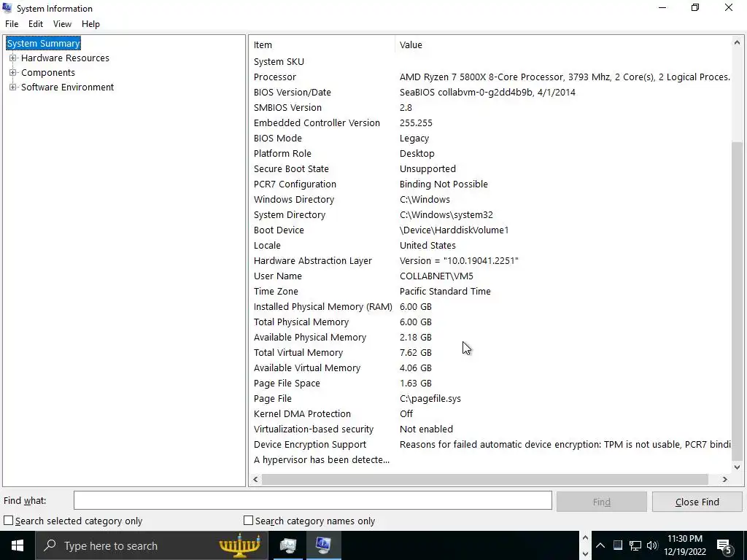Click the network tray icon
This screenshot has width=747, height=560.
pos(635,545)
